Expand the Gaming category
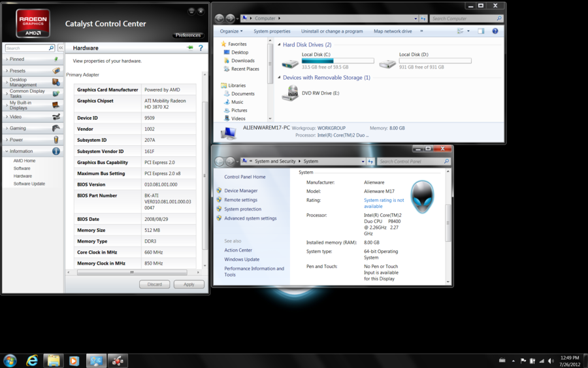588x368 pixels. click(7, 128)
